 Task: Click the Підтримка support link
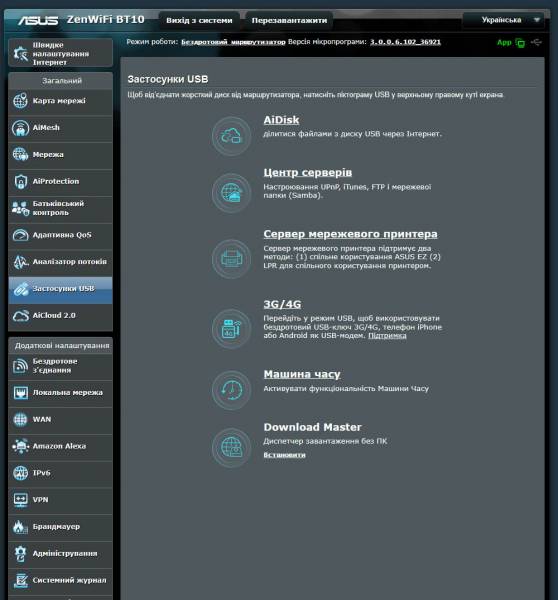[387, 336]
